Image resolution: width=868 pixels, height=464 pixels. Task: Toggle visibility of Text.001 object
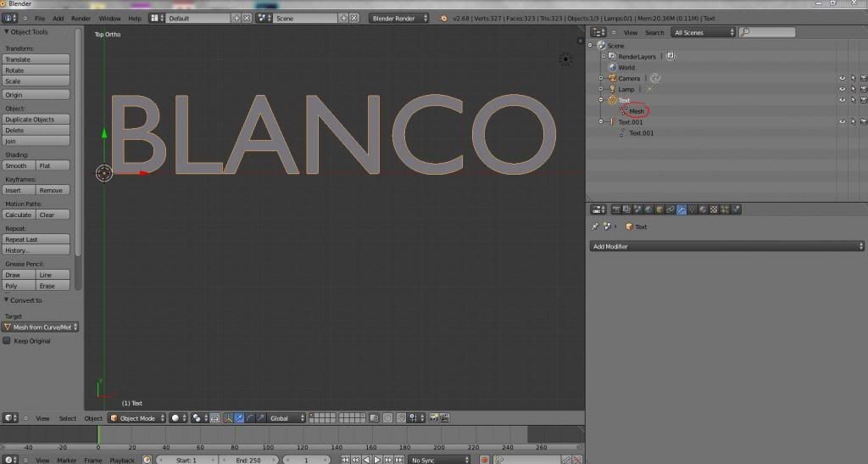(x=843, y=122)
